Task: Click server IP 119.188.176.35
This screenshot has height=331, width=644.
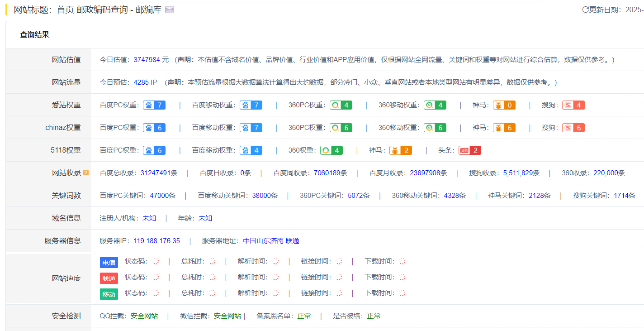Action: coord(156,240)
